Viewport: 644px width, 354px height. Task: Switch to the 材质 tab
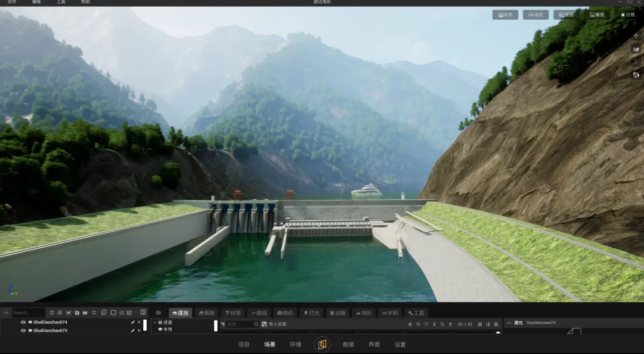pos(233,313)
